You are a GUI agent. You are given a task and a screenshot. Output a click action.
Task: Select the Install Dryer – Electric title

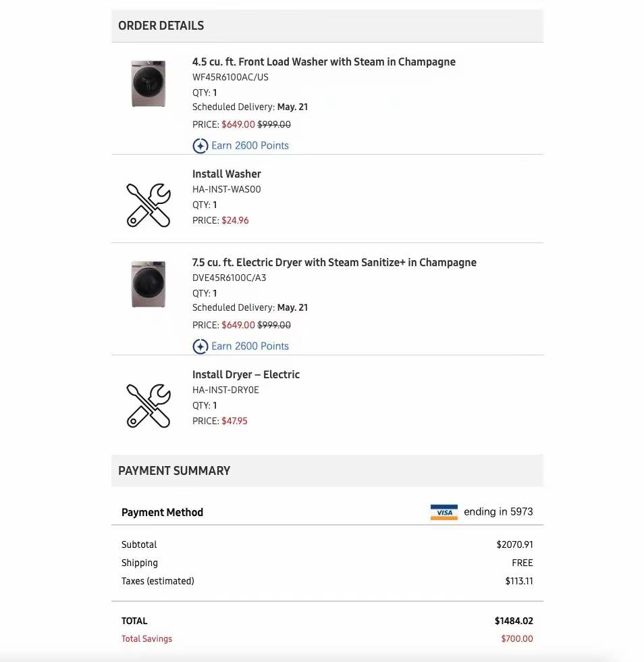(246, 374)
